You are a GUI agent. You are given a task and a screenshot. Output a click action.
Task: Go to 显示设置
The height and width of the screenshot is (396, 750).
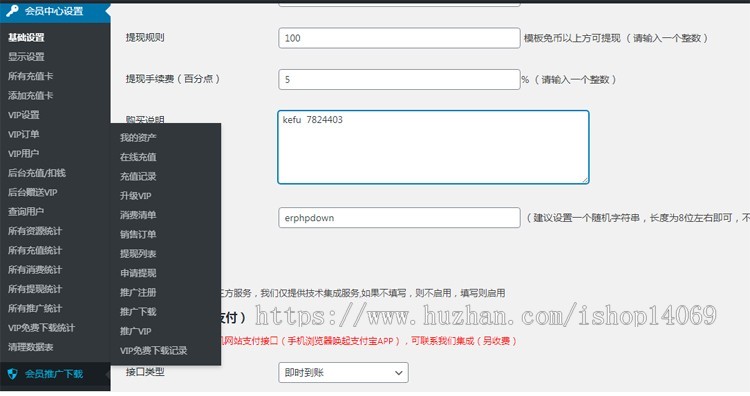tap(26, 56)
